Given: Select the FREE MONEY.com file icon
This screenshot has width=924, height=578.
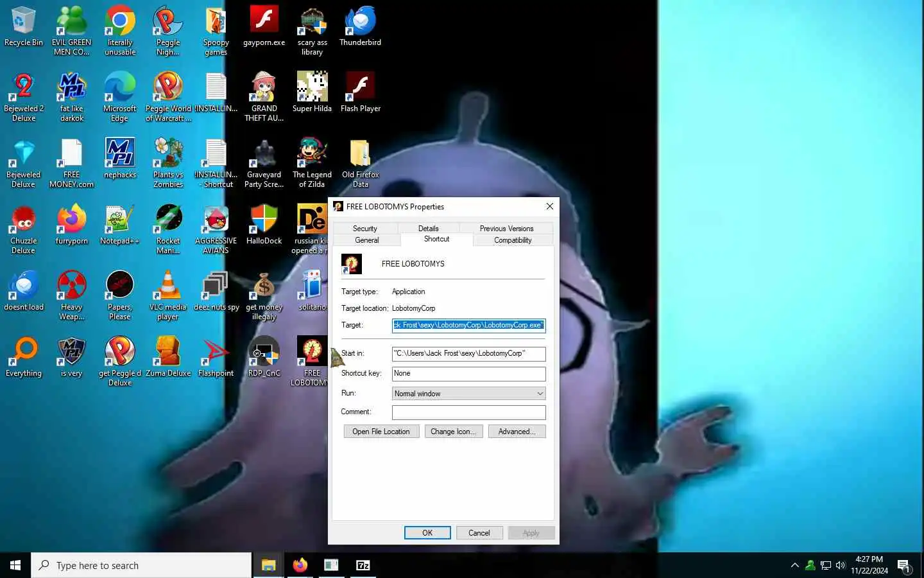Looking at the screenshot, I should (x=72, y=163).
